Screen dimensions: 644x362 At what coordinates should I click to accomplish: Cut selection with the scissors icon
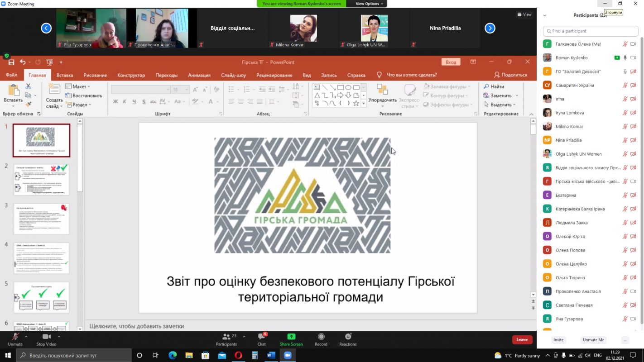point(28,86)
